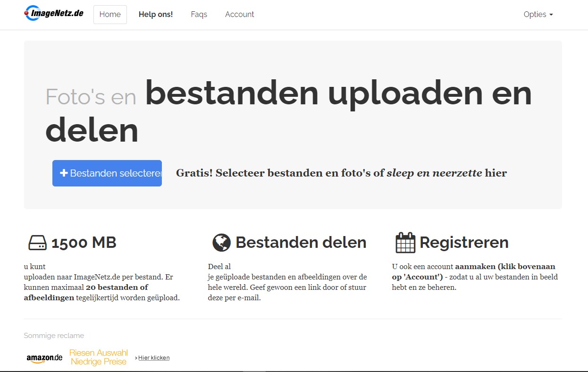Click the red dot on the ImageNetz logo

coord(27,13)
